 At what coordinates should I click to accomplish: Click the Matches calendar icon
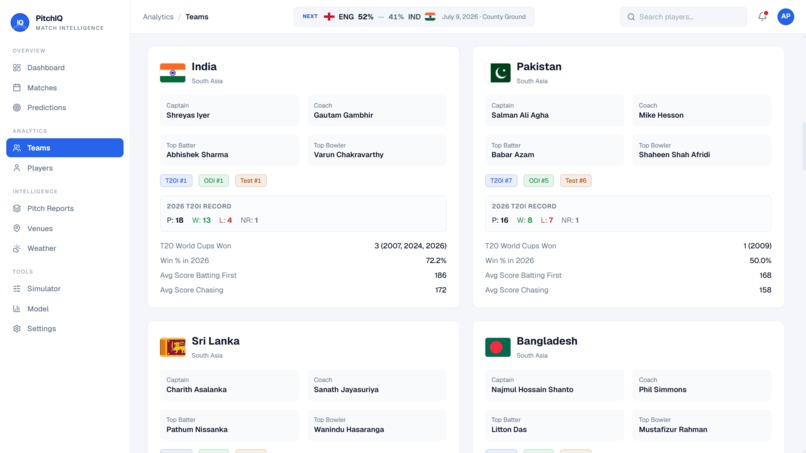17,87
